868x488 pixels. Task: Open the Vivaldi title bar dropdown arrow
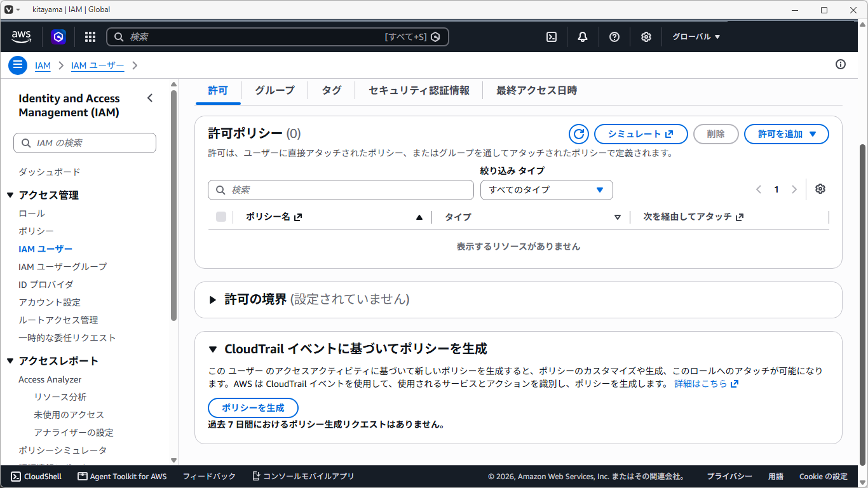click(x=18, y=10)
